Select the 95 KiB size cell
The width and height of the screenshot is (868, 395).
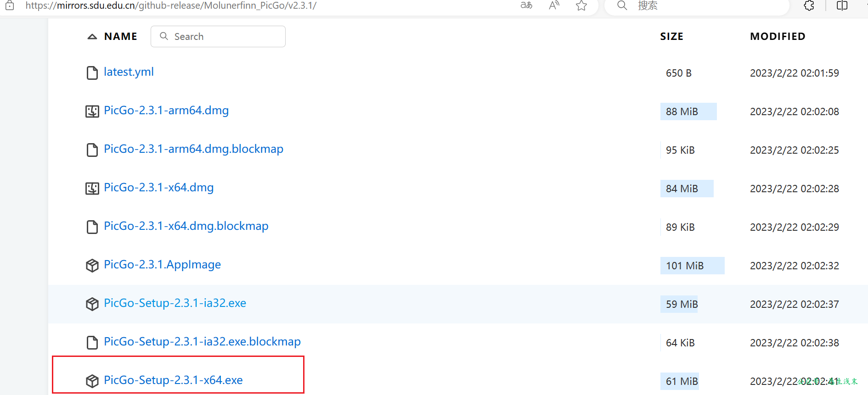[x=680, y=150]
